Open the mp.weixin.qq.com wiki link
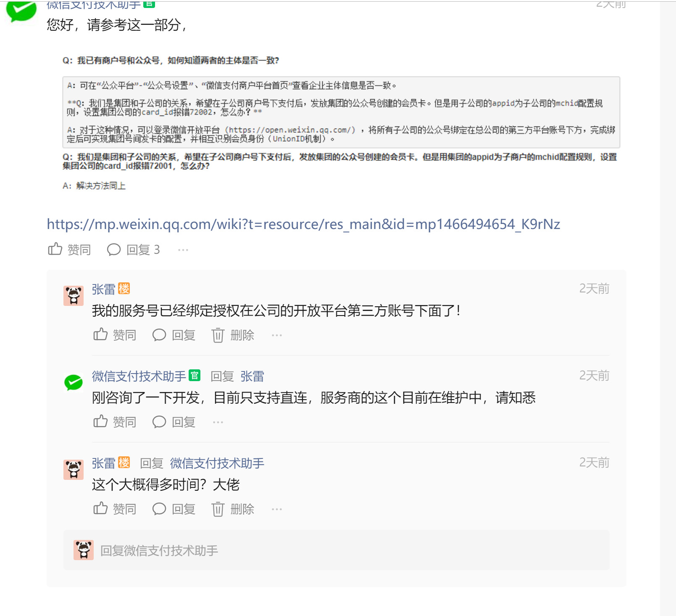The image size is (676, 616). [x=303, y=224]
